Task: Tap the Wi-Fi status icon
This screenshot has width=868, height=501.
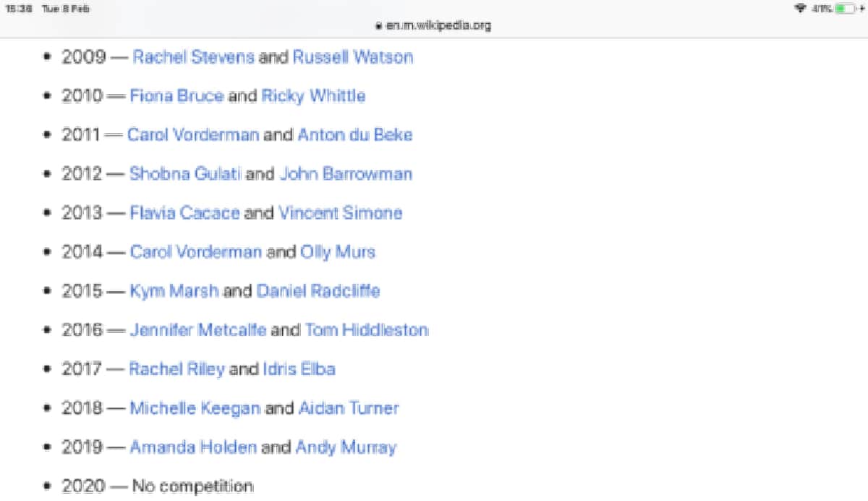Action: [x=800, y=9]
